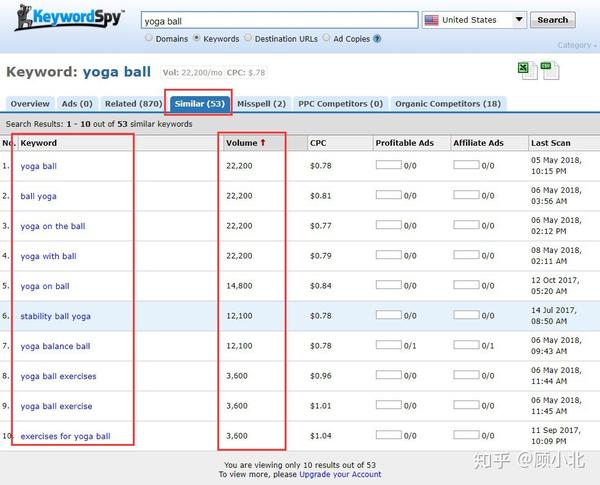Viewport: 600px width, 485px height.
Task: Click Affiliate Ads bar for yoga balance ball
Action: tap(466, 345)
